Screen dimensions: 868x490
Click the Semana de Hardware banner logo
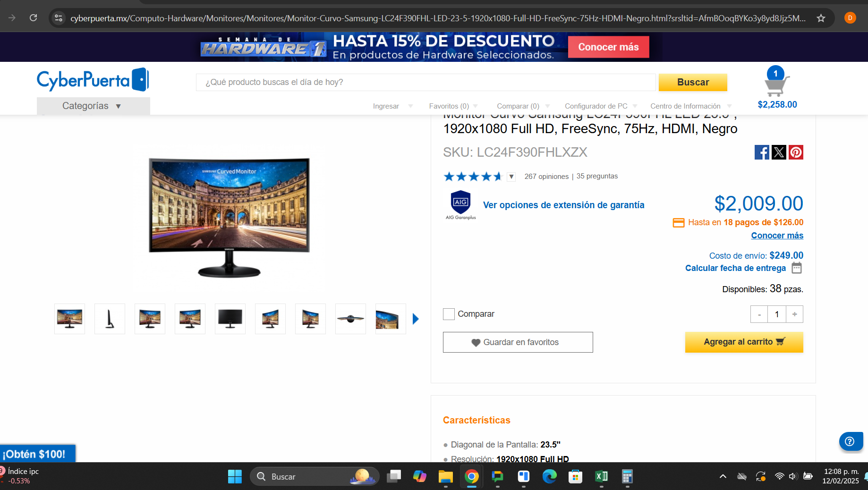[x=263, y=47]
